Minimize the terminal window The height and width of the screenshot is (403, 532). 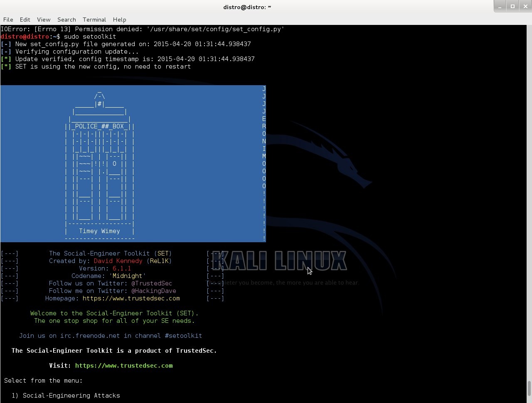click(500, 6)
